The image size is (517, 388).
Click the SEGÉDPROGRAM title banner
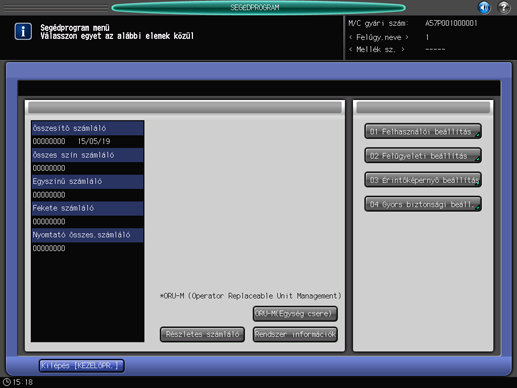[x=258, y=7]
